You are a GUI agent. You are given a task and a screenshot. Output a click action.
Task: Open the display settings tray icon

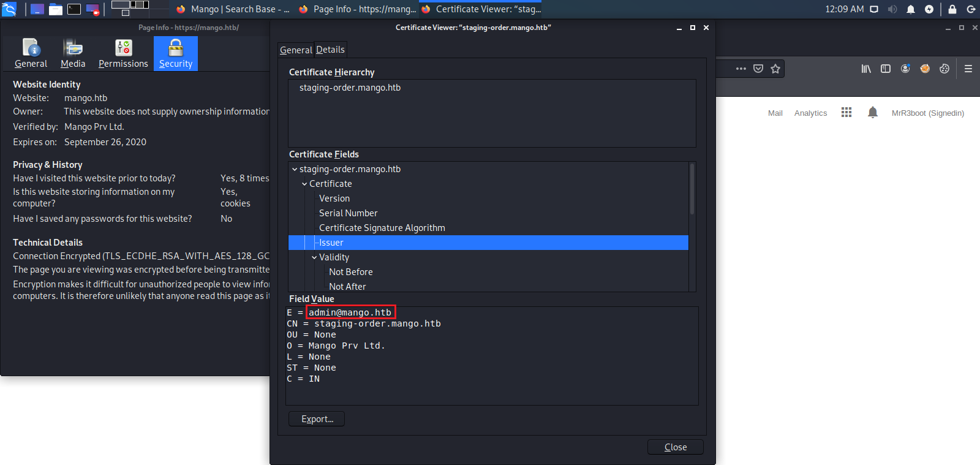tap(874, 9)
